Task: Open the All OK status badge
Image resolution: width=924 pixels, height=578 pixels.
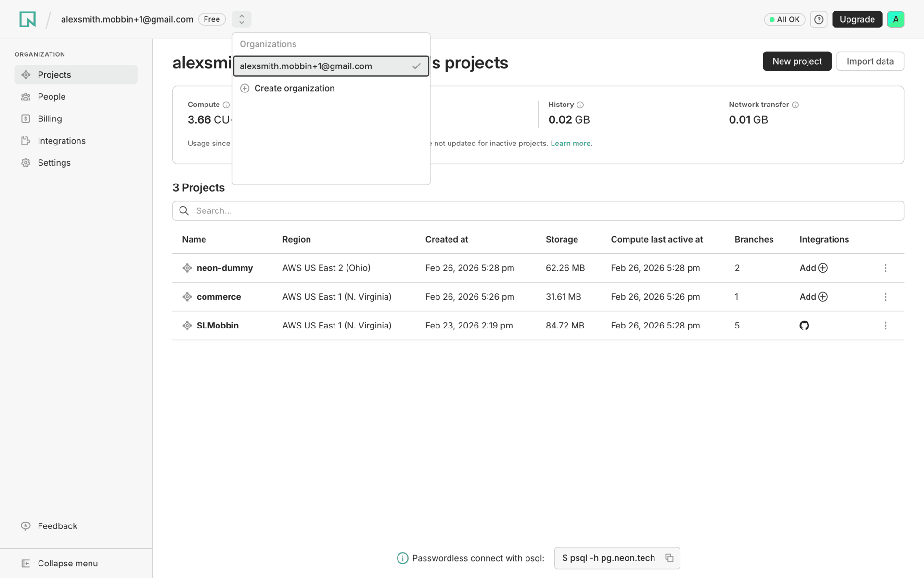Action: pos(784,19)
